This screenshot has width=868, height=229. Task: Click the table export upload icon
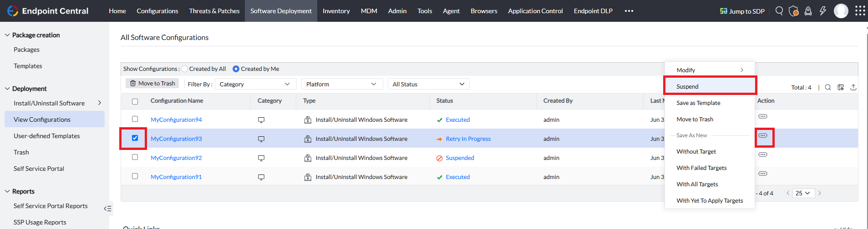[853, 87]
